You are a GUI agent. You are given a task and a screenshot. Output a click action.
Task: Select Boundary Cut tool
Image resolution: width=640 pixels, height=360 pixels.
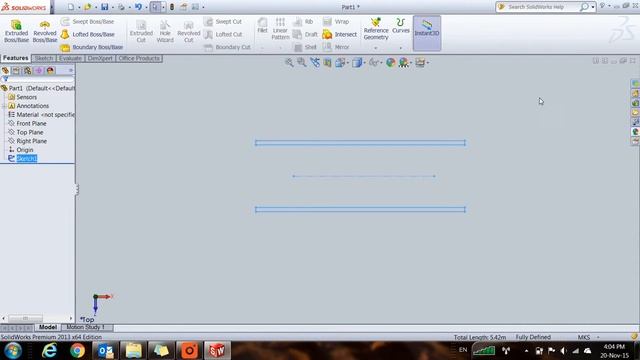tap(227, 47)
